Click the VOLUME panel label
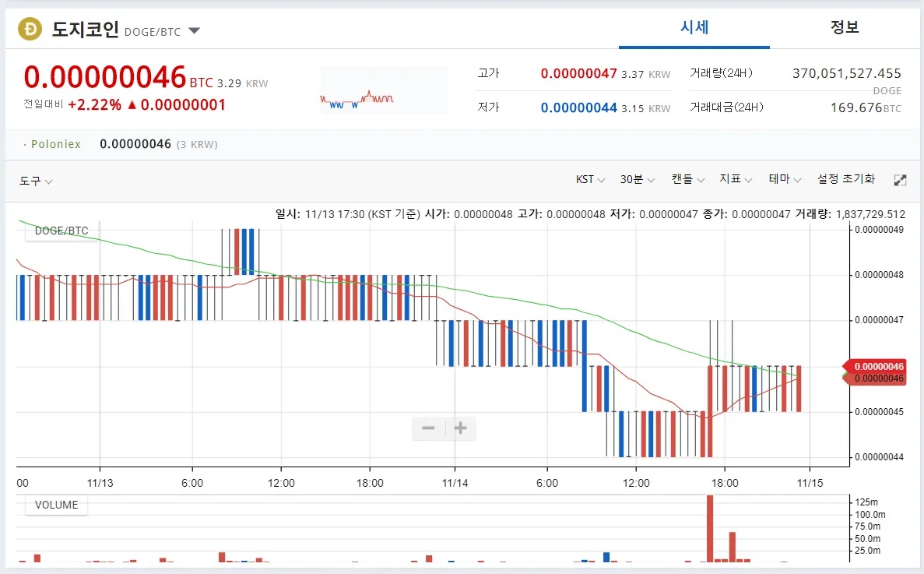Screen dimensions: 924x574 pyautogui.click(x=56, y=505)
